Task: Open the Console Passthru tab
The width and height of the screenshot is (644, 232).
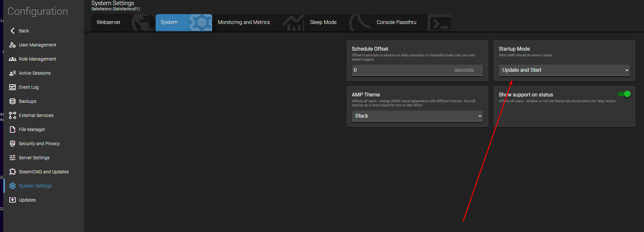Action: click(411, 22)
